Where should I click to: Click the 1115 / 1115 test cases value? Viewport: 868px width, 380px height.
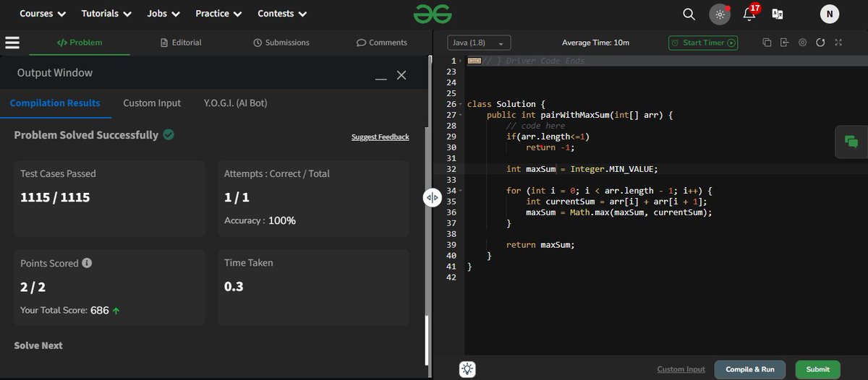click(x=55, y=197)
